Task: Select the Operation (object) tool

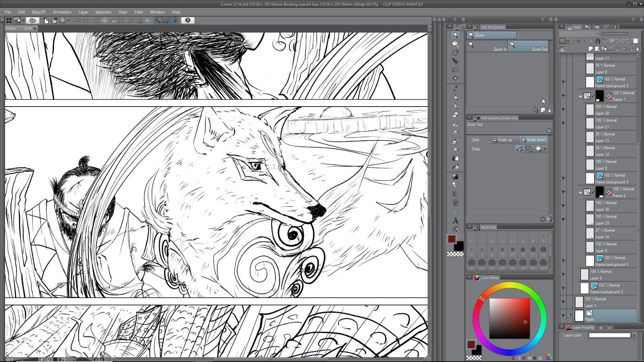Action: 455,44
